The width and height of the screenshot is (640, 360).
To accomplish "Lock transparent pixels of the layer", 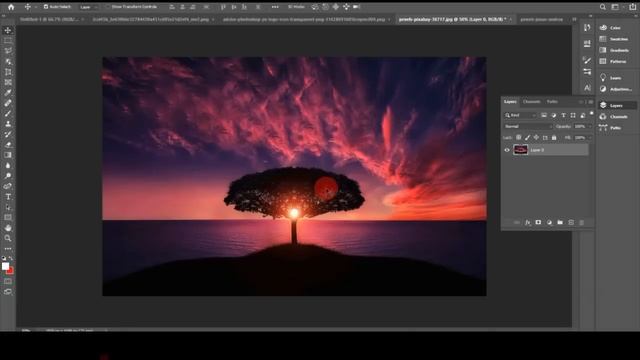I will pyautogui.click(x=518, y=138).
